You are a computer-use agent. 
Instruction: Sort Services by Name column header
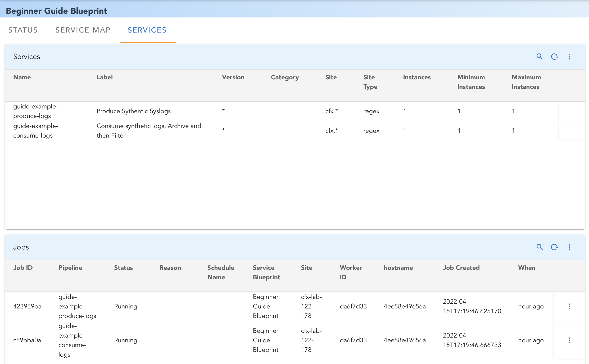click(22, 77)
